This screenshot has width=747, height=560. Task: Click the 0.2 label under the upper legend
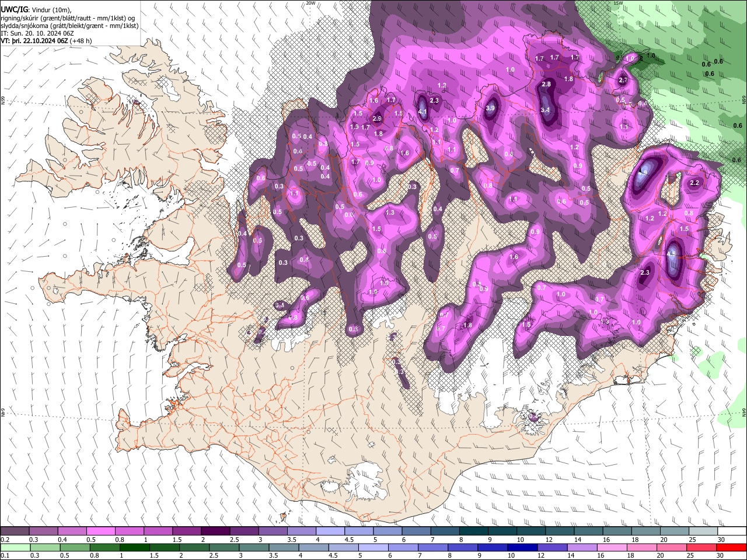(5, 540)
